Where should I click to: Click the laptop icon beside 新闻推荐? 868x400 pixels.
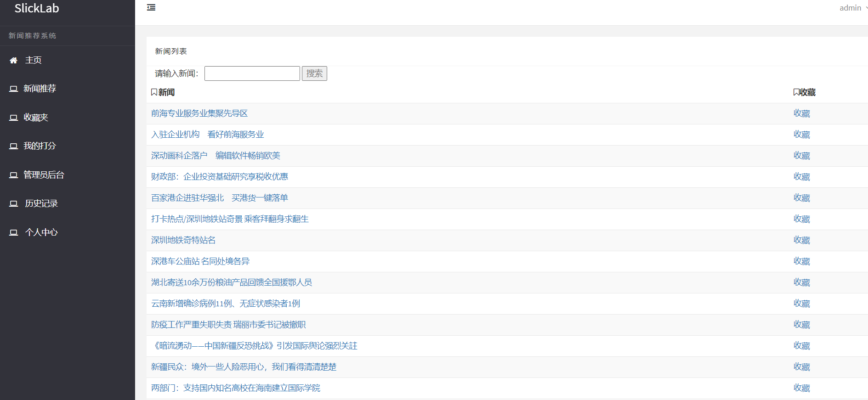point(14,89)
